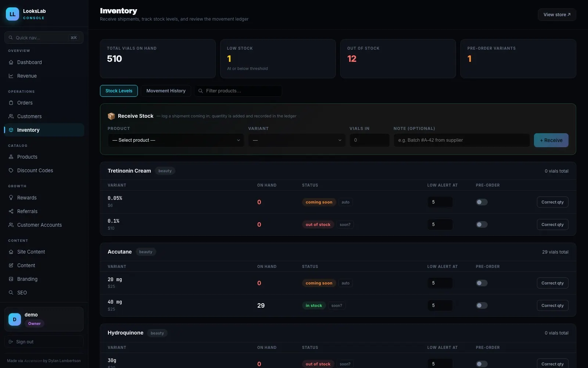
Task: Click the Quick nav search box
Action: (x=44, y=38)
